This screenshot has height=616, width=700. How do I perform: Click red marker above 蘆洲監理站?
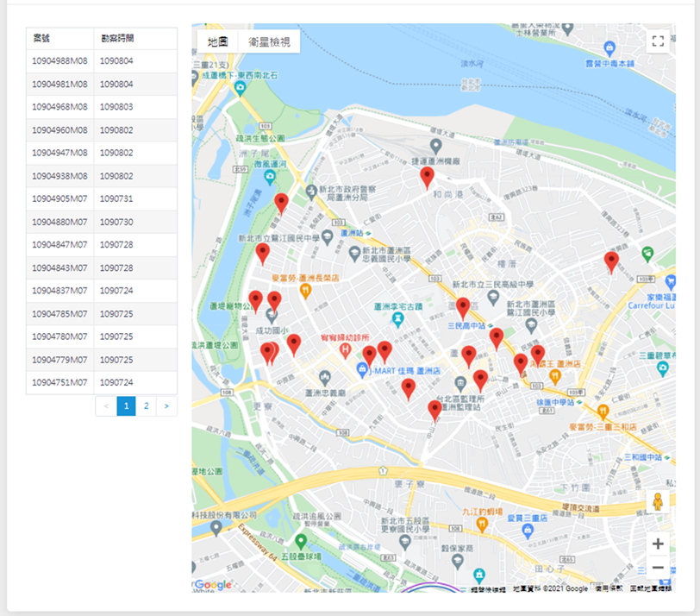click(480, 380)
